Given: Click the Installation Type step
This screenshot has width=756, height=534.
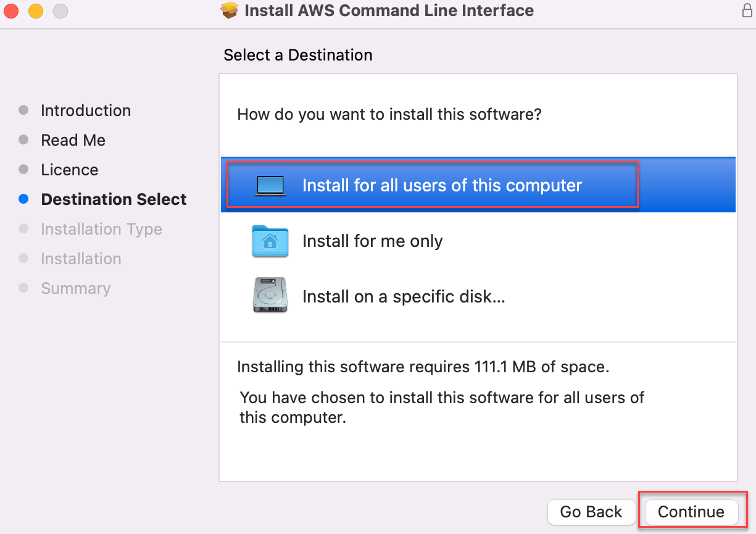Looking at the screenshot, I should (x=101, y=229).
